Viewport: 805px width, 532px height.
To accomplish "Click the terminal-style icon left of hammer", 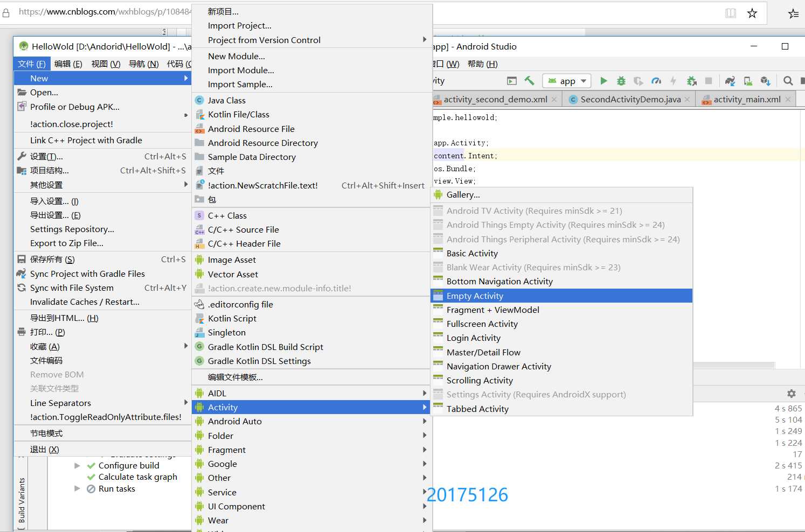I will (512, 81).
